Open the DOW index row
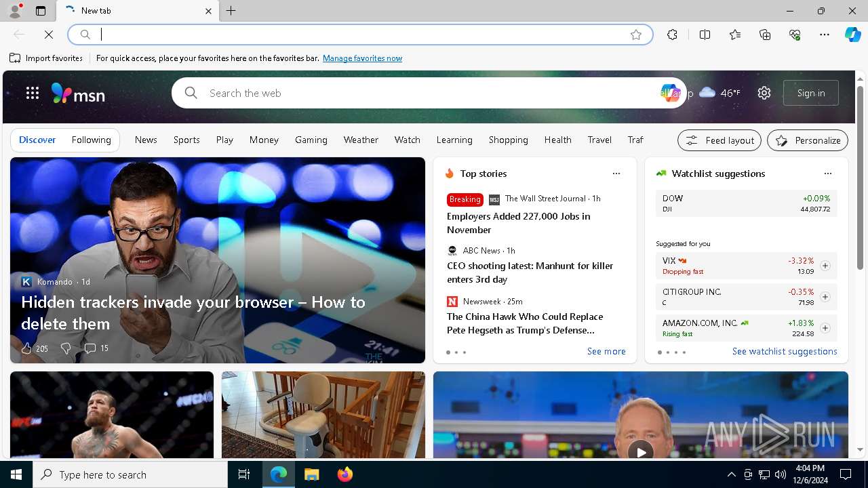The height and width of the screenshot is (488, 868). (x=747, y=203)
